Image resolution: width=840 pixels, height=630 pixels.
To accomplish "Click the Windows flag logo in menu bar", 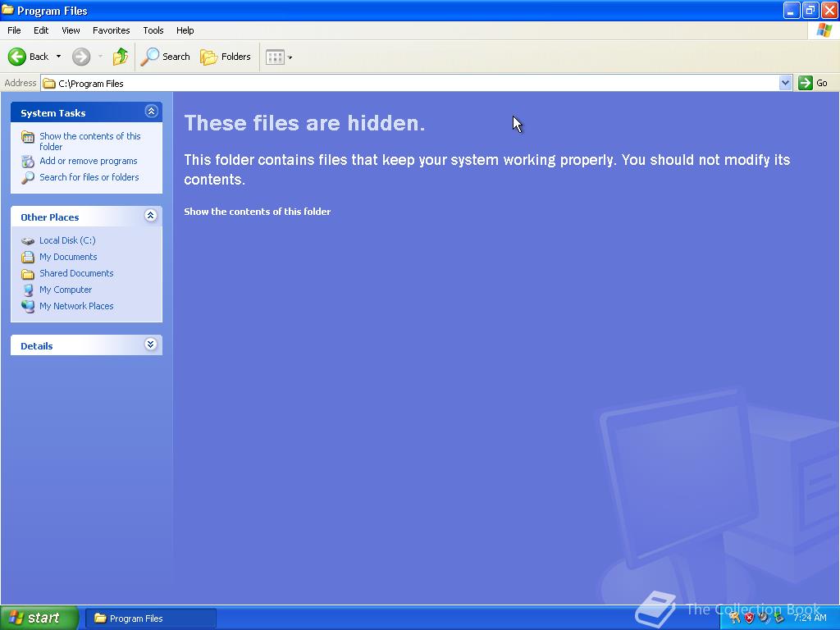I will point(824,30).
